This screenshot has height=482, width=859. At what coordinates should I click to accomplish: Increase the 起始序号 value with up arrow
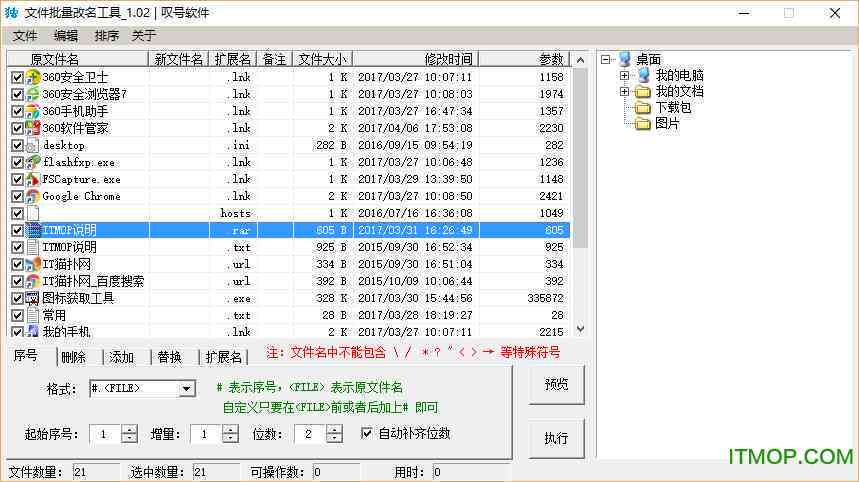click(x=129, y=429)
